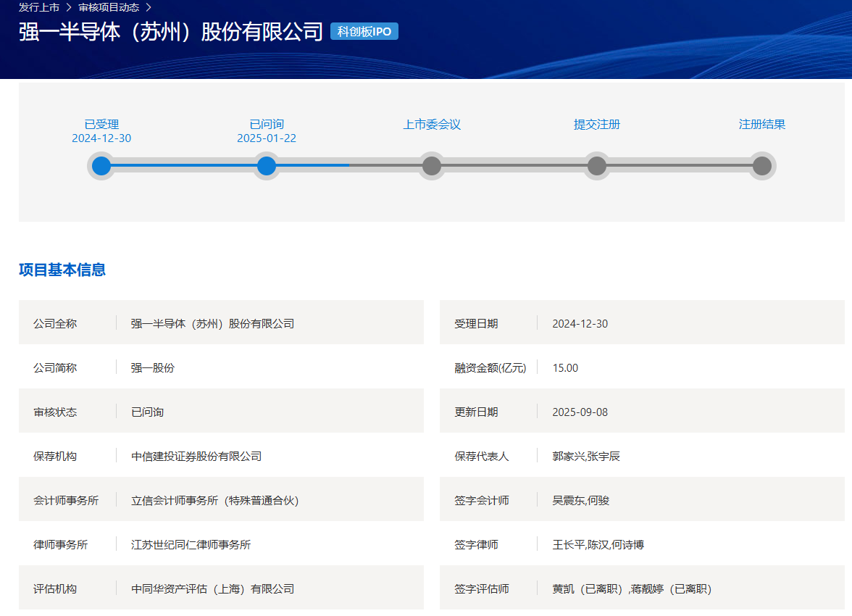Click the 提交注册 stage label
Image resolution: width=852 pixels, height=616 pixels.
597,125
